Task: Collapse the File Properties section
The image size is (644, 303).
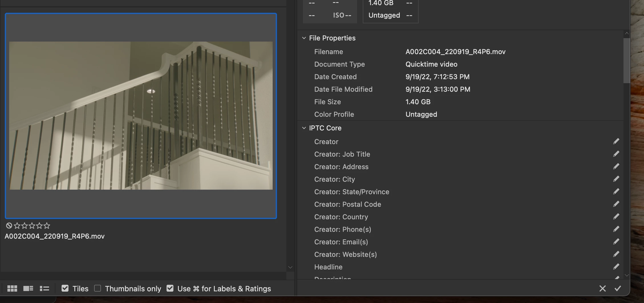Action: pos(304,38)
